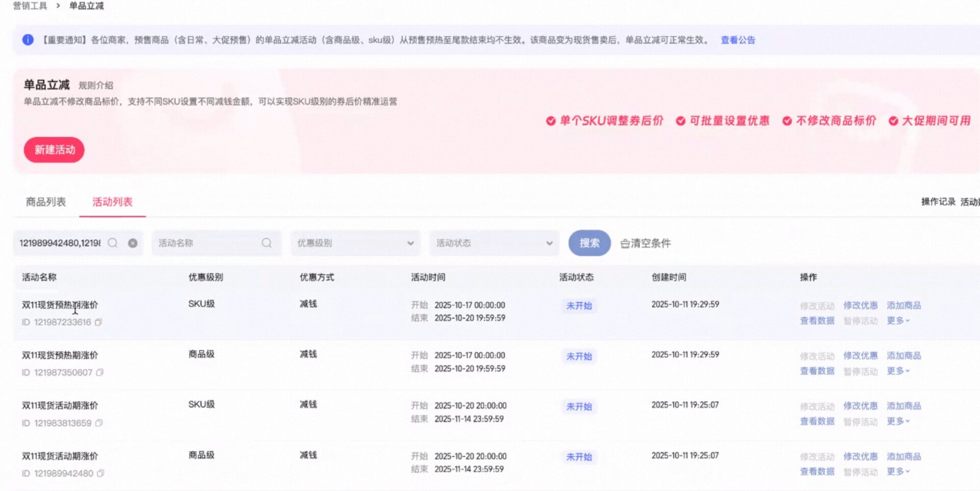Click 修改优惠 for ID 121989942480
980x491 pixels.
coord(861,456)
